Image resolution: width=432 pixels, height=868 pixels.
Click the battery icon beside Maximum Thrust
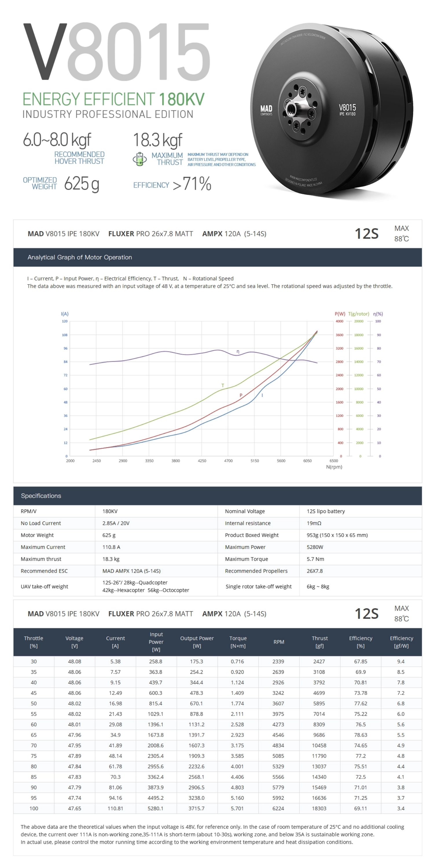(139, 159)
